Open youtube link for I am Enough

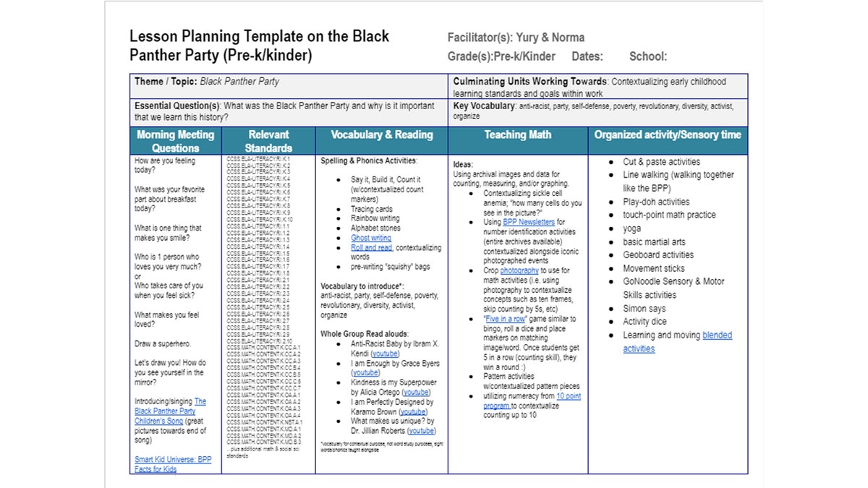coord(365,373)
